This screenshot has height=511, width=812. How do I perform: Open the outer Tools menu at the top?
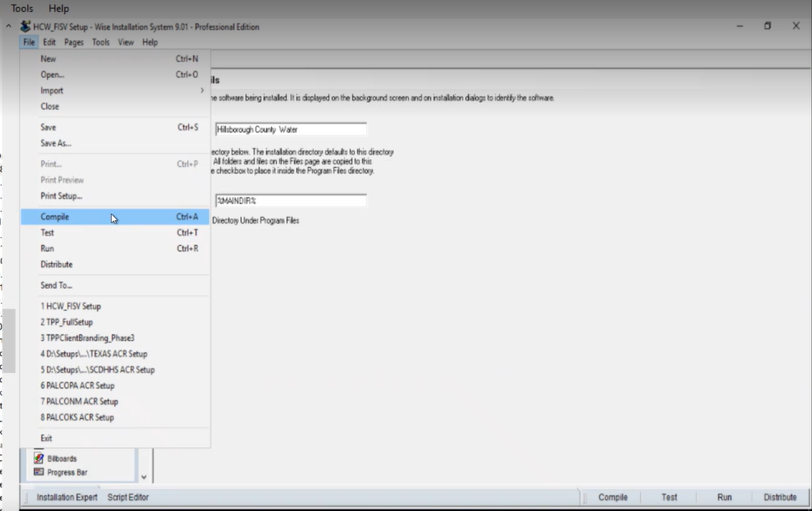click(x=22, y=9)
